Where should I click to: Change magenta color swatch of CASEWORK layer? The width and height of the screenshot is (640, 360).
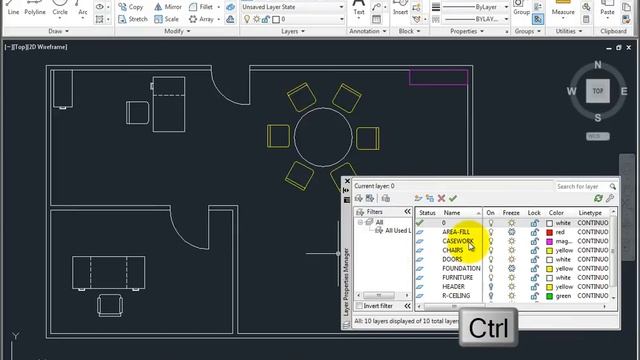tap(549, 242)
